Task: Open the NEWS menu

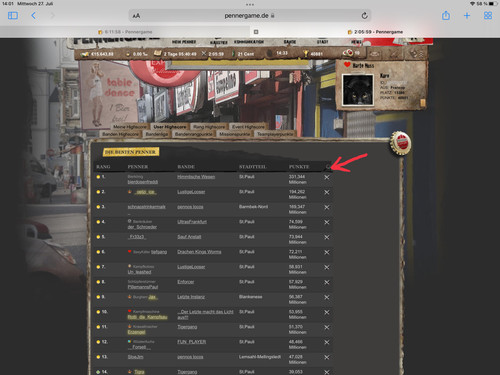Action: point(356,42)
